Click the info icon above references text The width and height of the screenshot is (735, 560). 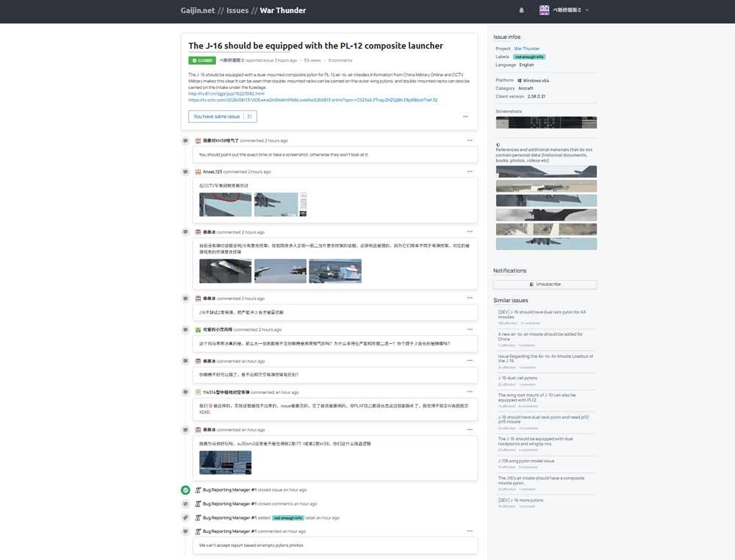click(x=498, y=145)
